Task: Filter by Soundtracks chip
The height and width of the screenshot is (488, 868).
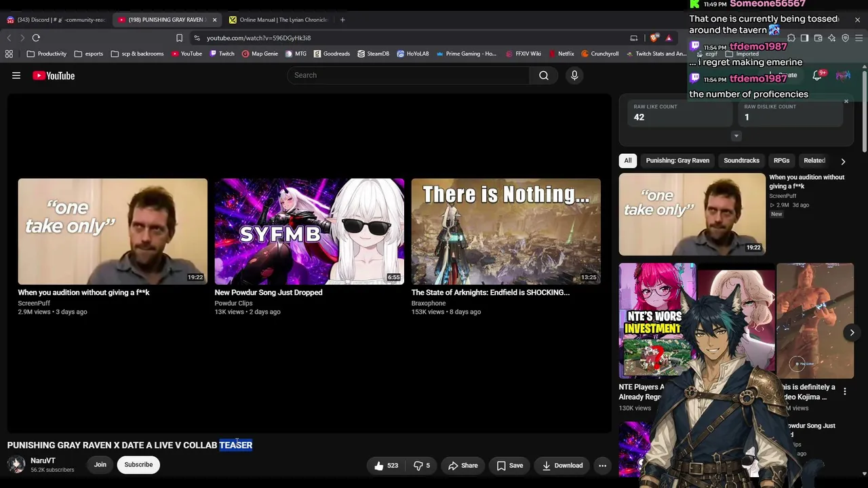Action: [x=741, y=161]
